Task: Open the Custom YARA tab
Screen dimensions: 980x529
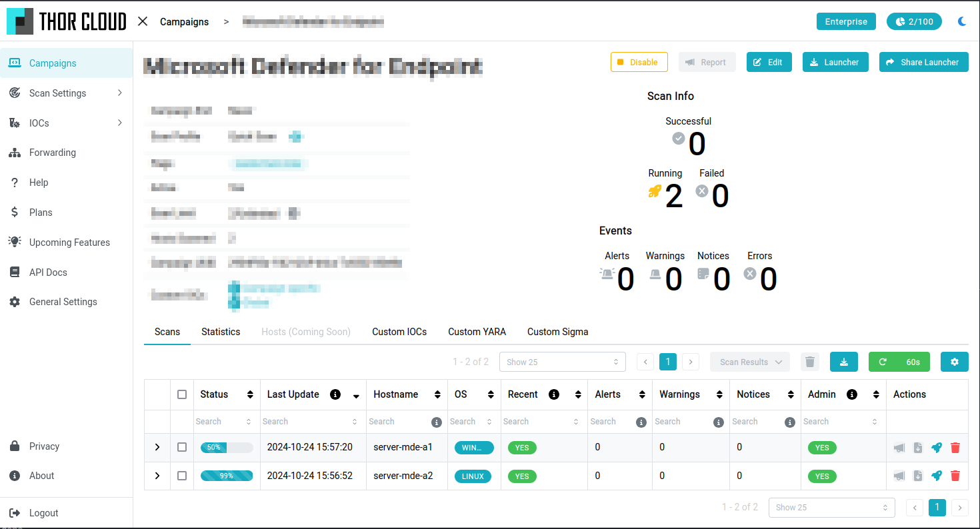Action: (x=477, y=331)
